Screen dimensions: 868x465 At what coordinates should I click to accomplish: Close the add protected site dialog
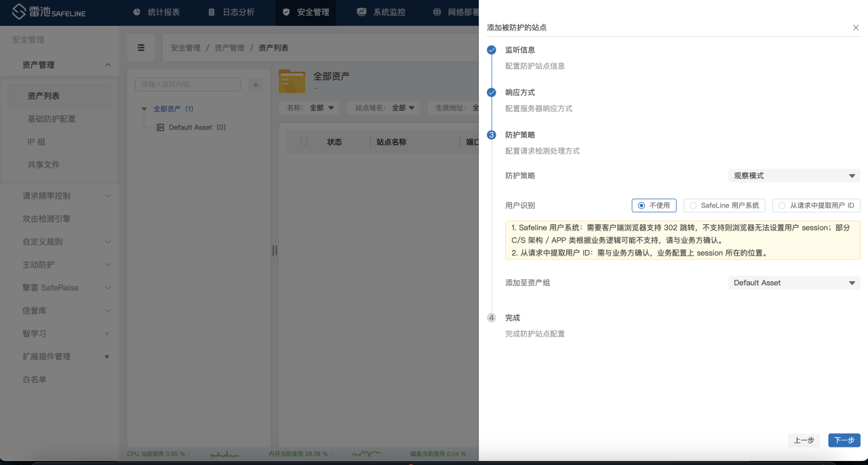coord(856,28)
